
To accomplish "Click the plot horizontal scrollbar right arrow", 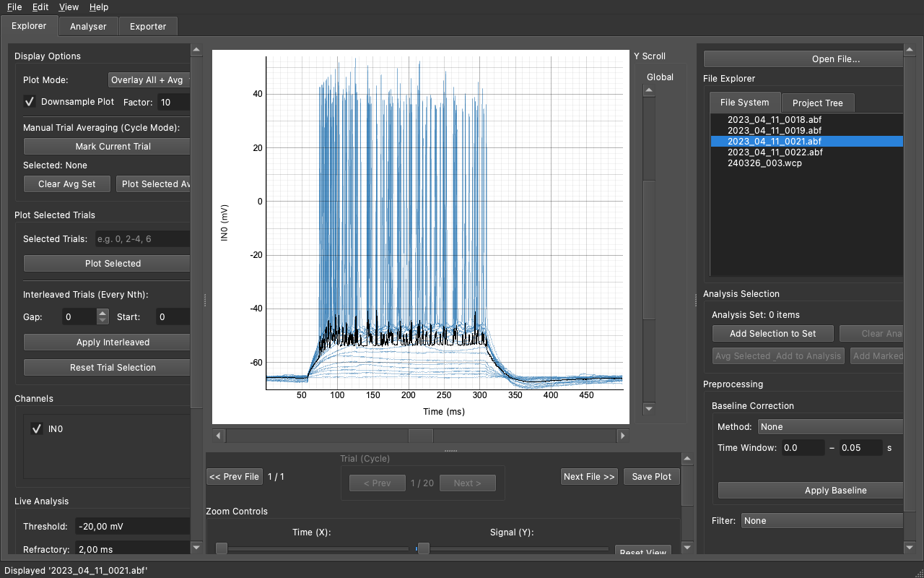I will [x=622, y=436].
